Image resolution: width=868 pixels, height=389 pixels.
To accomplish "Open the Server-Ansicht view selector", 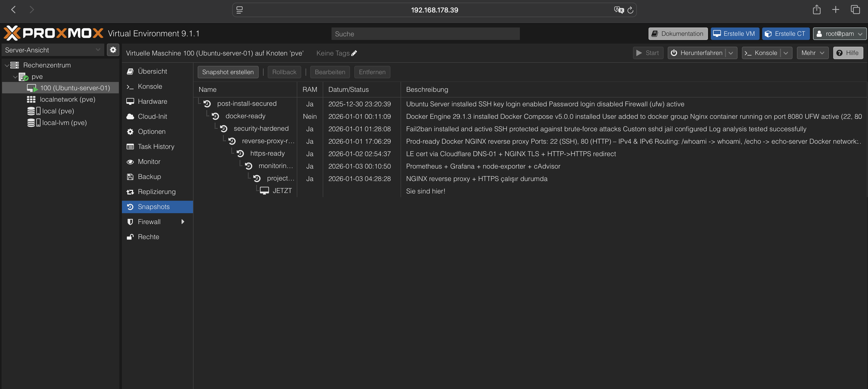I will (x=98, y=50).
